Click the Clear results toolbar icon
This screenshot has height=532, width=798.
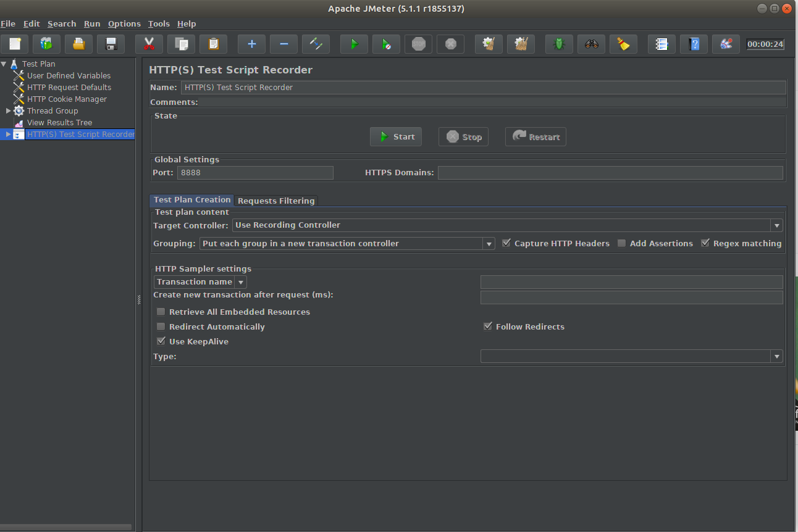point(489,44)
